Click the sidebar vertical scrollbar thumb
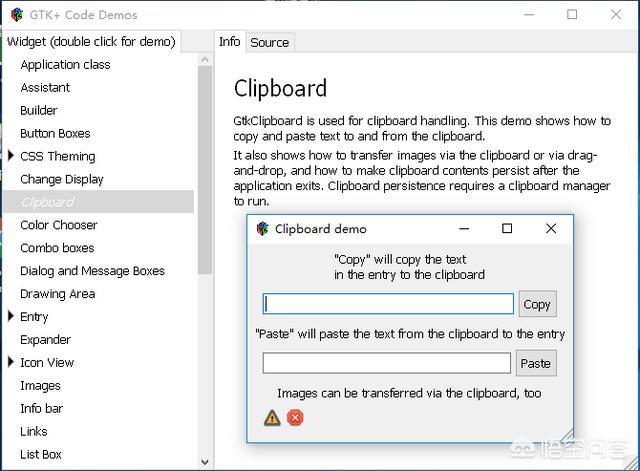The width and height of the screenshot is (640, 471). (x=205, y=170)
